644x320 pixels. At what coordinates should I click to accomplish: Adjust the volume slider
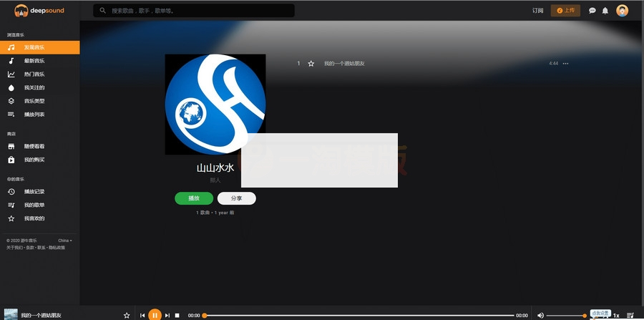pyautogui.click(x=565, y=316)
